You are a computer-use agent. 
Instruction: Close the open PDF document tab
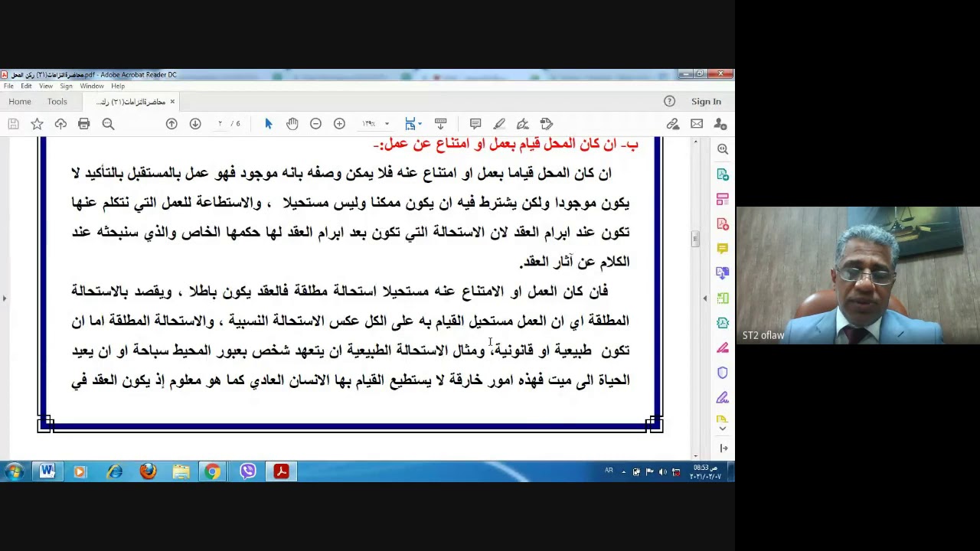tap(172, 101)
